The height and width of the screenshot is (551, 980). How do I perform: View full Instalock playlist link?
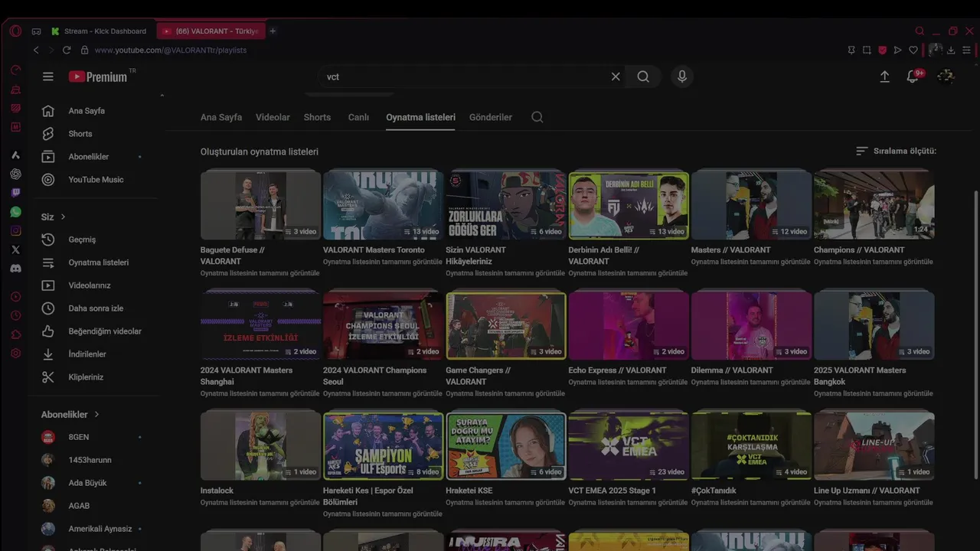[260, 503]
